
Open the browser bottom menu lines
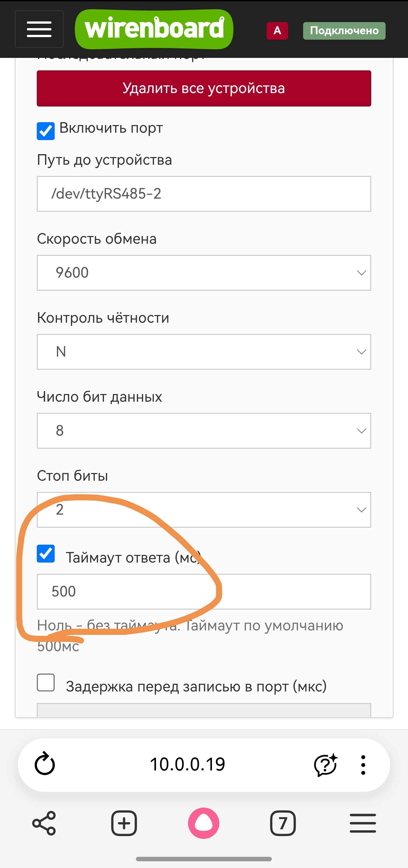pos(363,823)
